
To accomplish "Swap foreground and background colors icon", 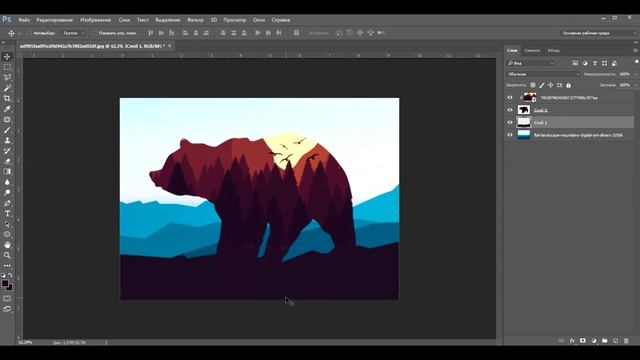I will [x=11, y=276].
